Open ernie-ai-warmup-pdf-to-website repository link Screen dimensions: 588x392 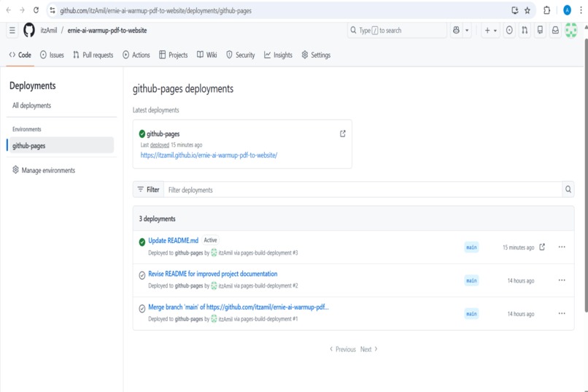[107, 31]
